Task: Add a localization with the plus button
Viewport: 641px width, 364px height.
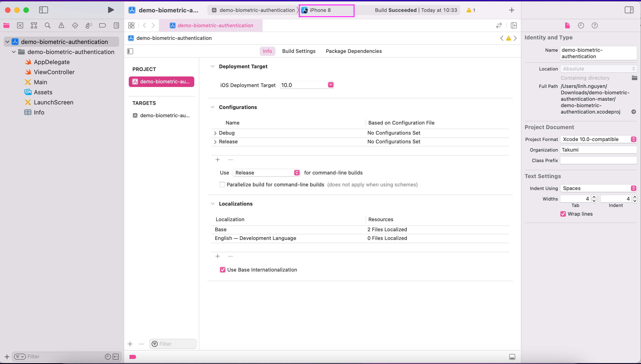Action: point(217,256)
